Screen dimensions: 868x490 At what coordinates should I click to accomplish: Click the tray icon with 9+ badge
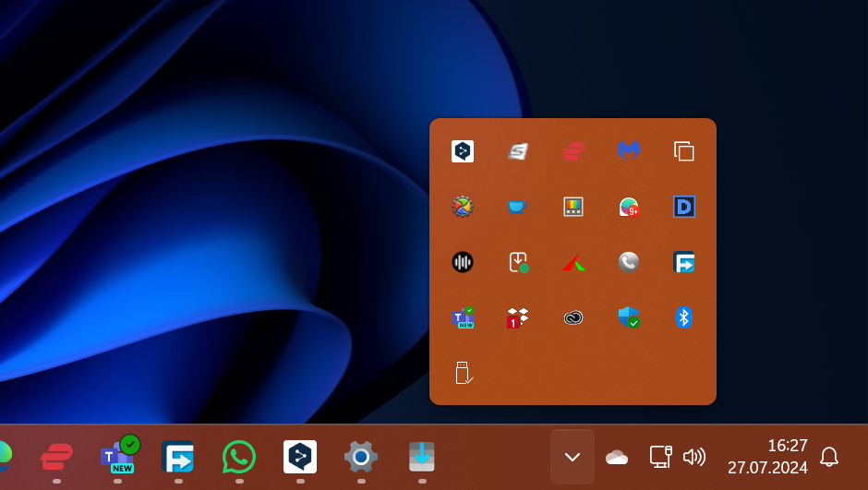point(629,207)
